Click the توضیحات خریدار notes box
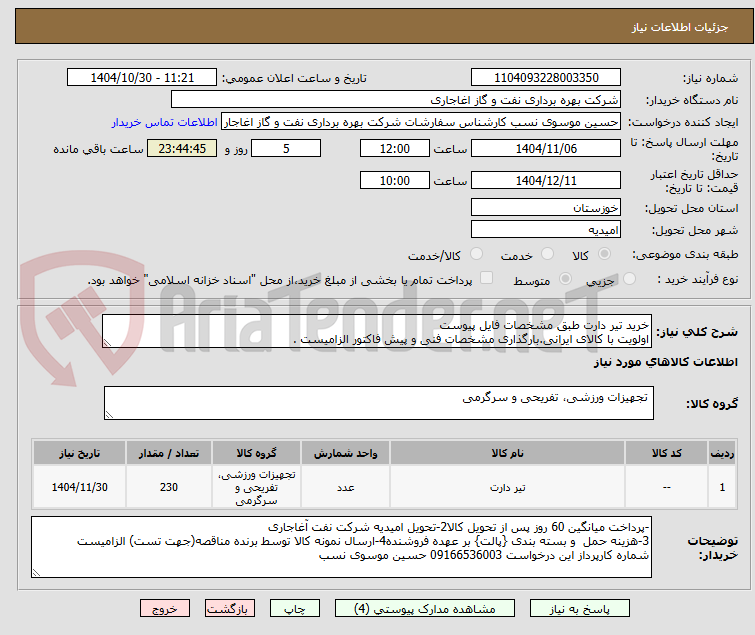Screen dimensions: 755x635 (x=341, y=547)
